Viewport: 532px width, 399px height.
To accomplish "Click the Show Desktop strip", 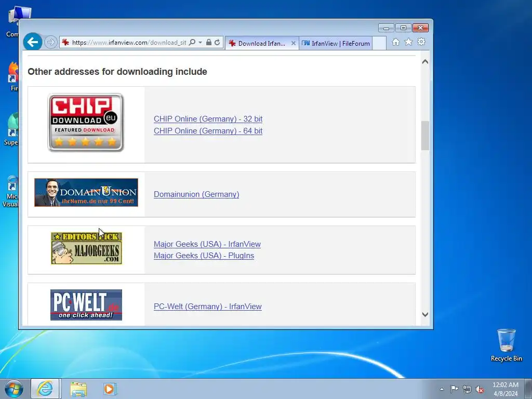I will [528, 389].
